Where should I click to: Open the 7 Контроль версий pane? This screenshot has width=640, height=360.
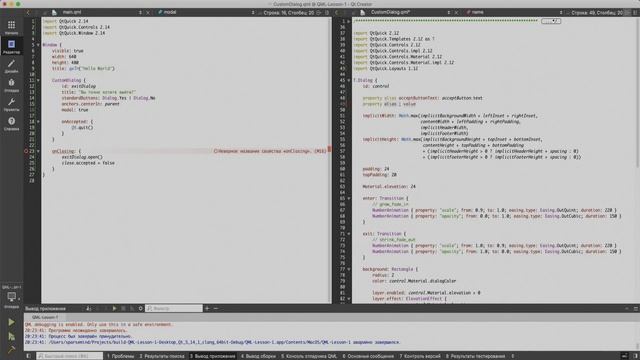pos(420,356)
